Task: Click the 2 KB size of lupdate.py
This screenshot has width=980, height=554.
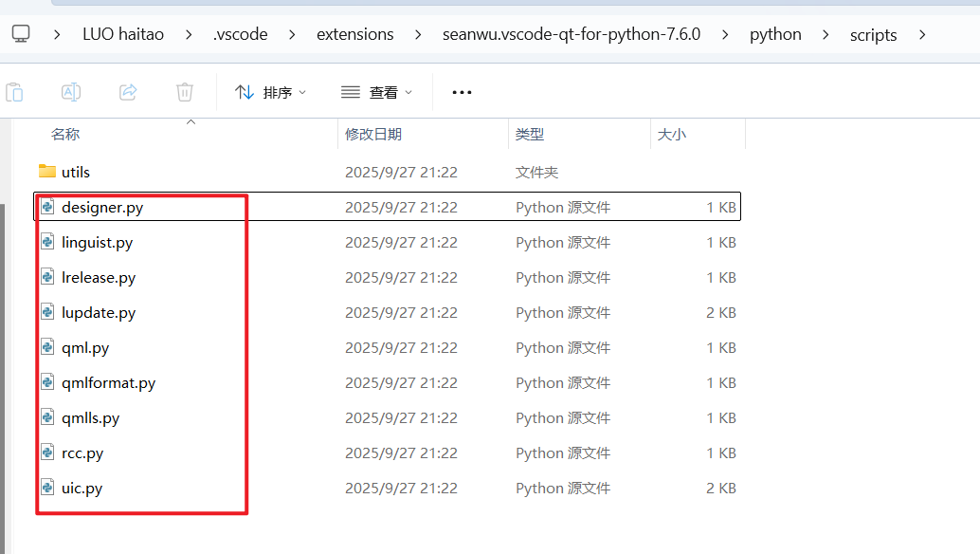Action: pos(721,313)
